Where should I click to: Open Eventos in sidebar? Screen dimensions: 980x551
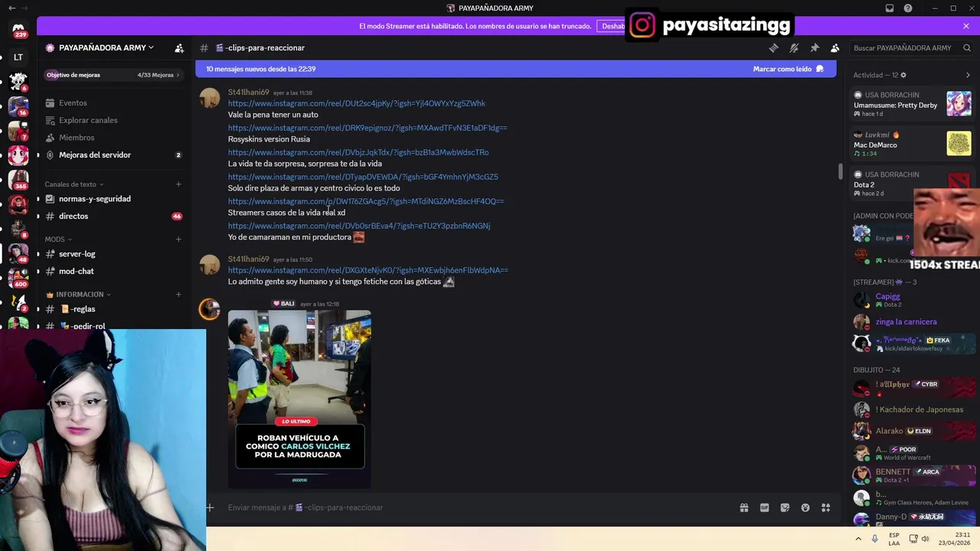click(73, 103)
